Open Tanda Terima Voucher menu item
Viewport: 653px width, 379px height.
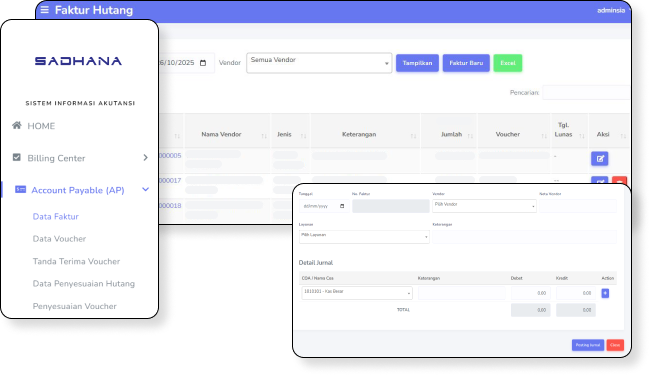pos(76,261)
